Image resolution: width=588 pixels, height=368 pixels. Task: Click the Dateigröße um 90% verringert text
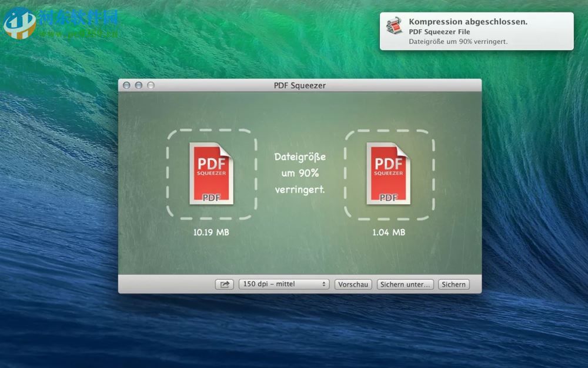pos(300,174)
